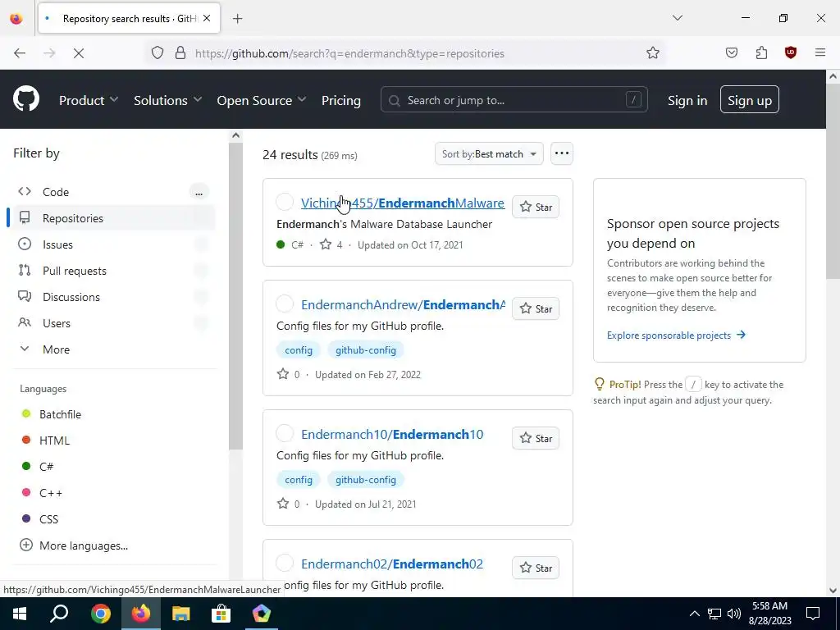Open File Explorer from the taskbar
The image size is (840, 630).
[x=181, y=614]
